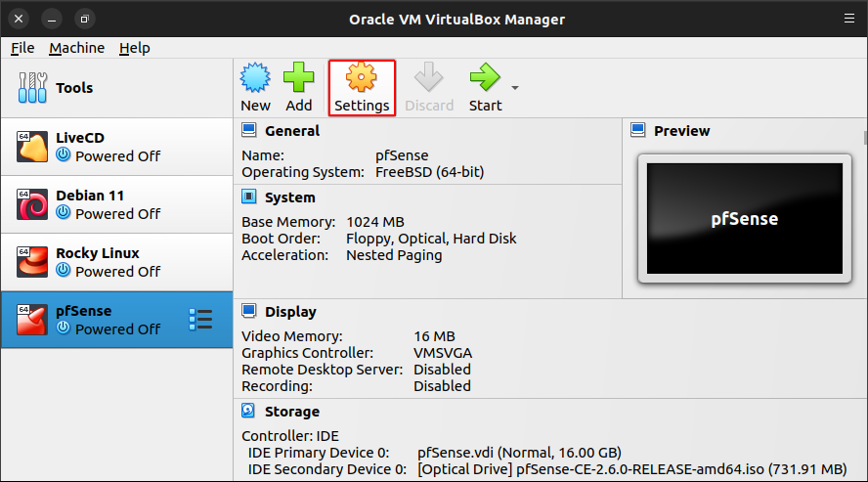Click LiveCD Powered Off status icon
This screenshot has height=482, width=868.
click(x=64, y=154)
